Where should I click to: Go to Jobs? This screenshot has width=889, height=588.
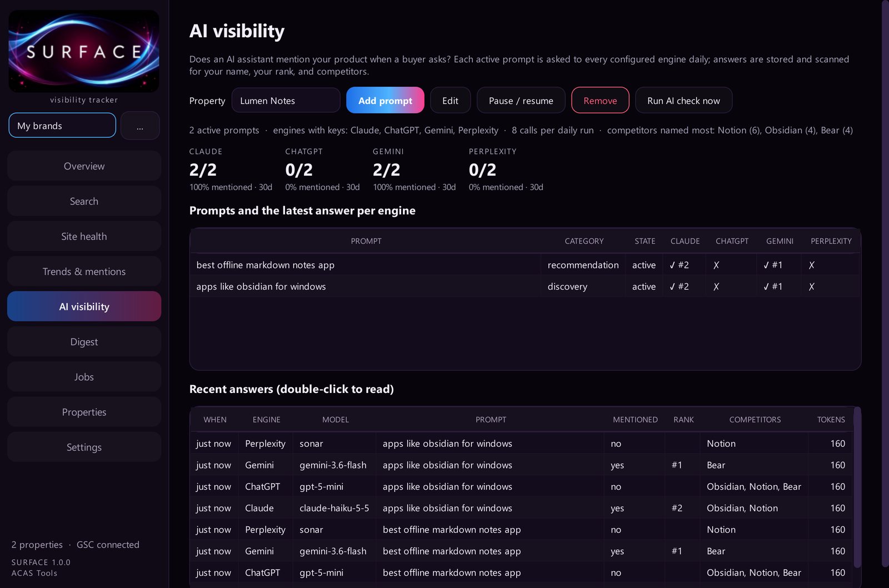(84, 377)
